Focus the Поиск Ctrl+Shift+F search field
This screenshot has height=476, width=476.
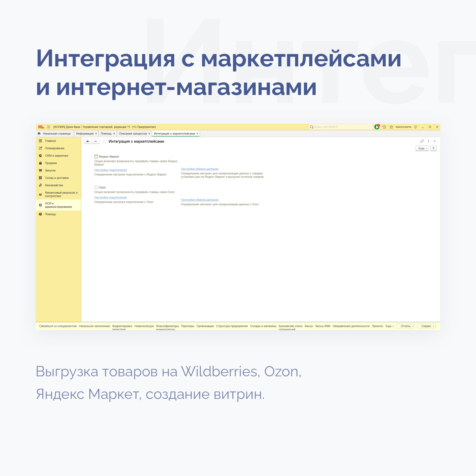pyautogui.click(x=341, y=127)
